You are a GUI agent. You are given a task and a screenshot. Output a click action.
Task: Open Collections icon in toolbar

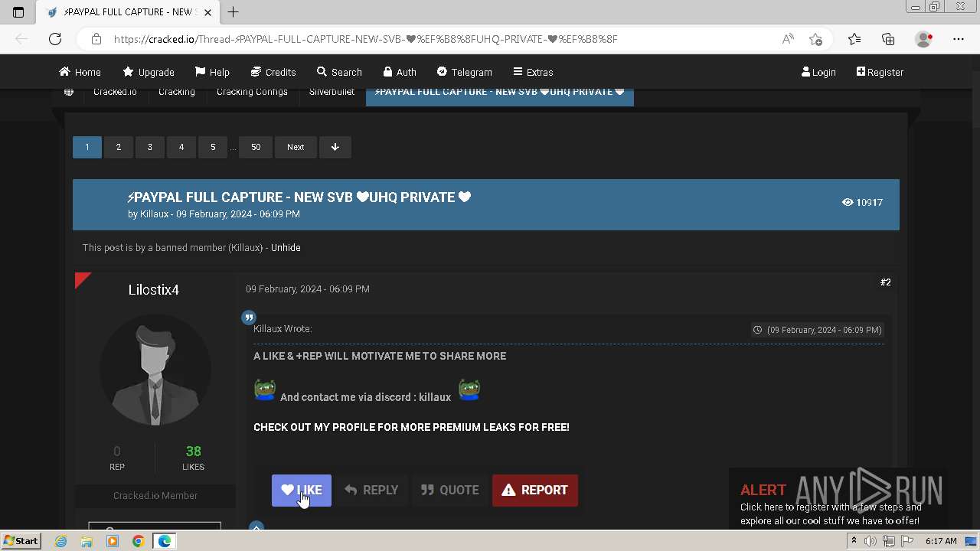click(888, 39)
